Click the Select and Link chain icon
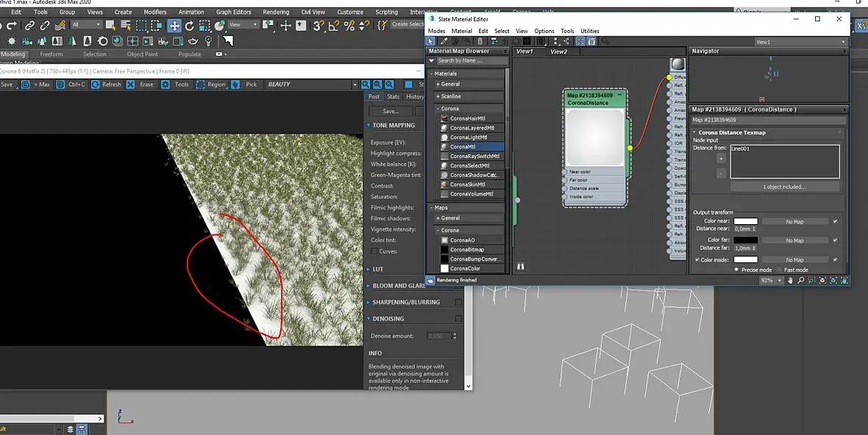 pos(29,26)
